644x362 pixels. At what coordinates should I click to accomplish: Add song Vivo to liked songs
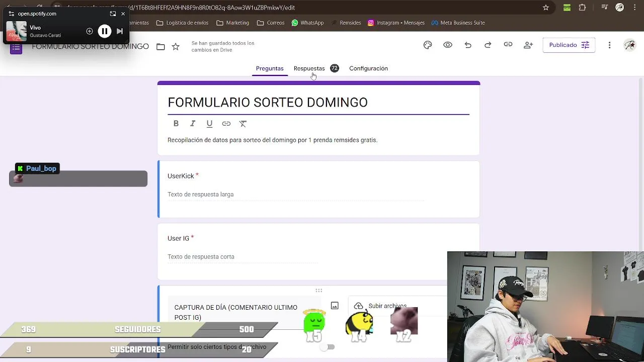[x=90, y=31]
